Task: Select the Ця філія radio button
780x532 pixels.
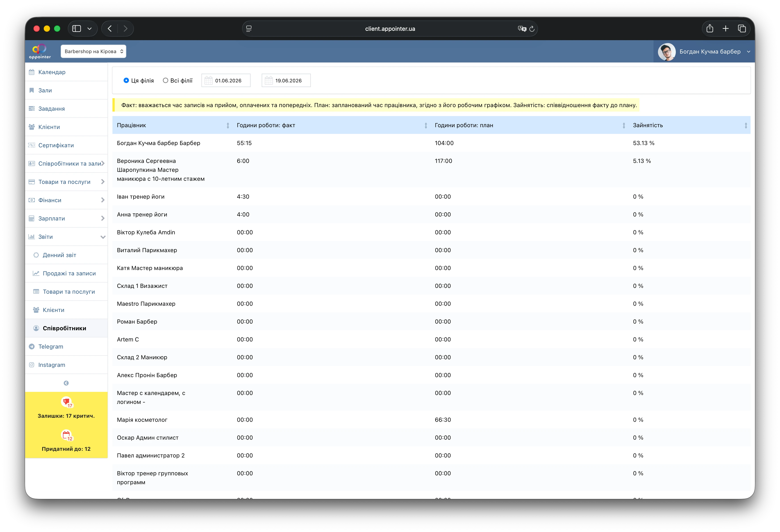Action: tap(126, 80)
